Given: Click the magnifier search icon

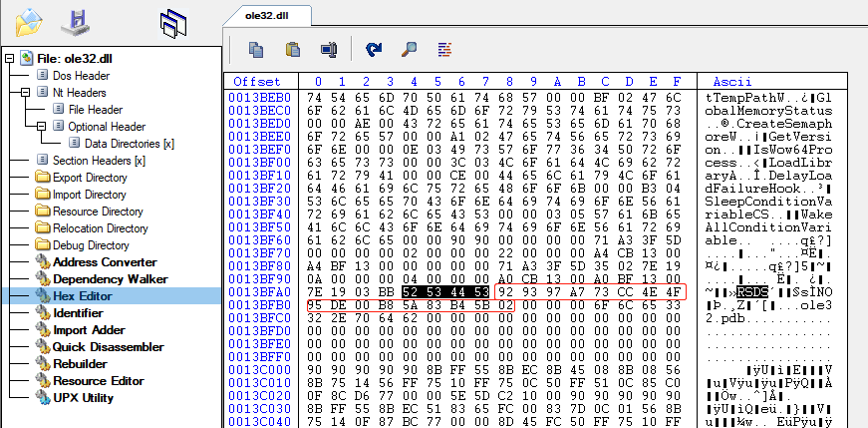Looking at the screenshot, I should [x=409, y=49].
